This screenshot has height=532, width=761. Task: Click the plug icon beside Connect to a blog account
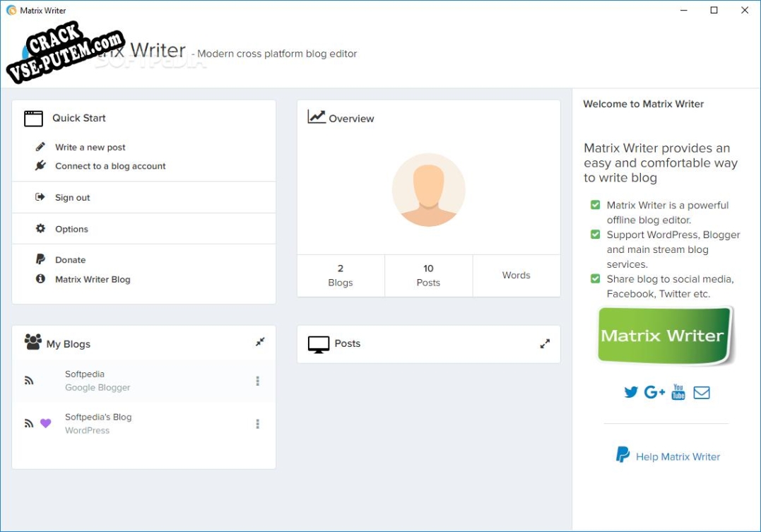(x=40, y=165)
